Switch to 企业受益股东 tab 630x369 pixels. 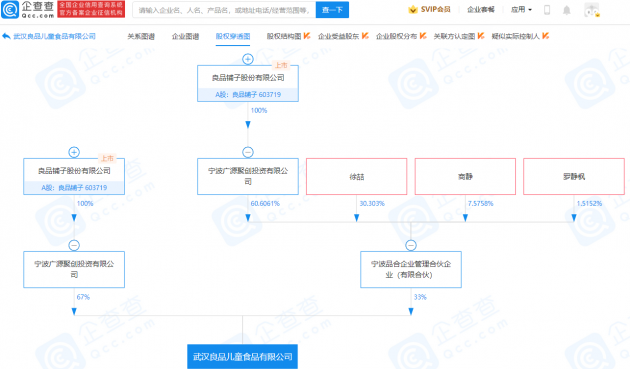338,36
